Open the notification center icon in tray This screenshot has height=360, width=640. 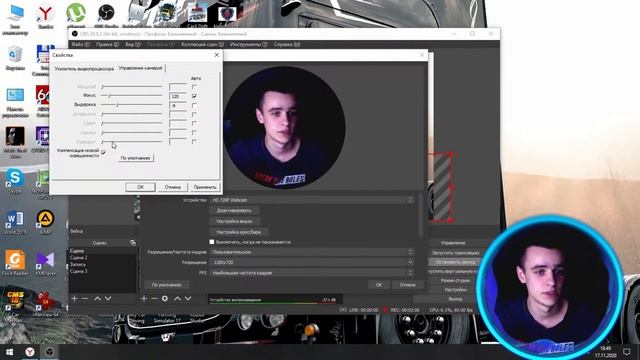click(x=627, y=352)
